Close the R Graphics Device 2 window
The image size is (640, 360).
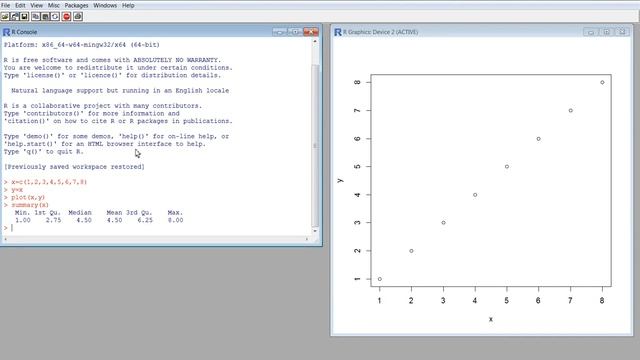point(622,32)
